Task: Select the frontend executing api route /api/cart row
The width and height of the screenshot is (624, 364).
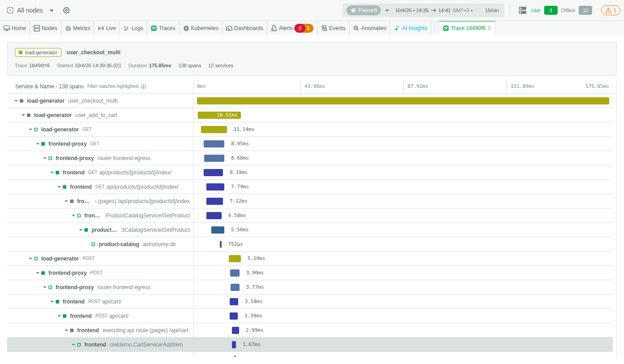Action: click(310, 330)
